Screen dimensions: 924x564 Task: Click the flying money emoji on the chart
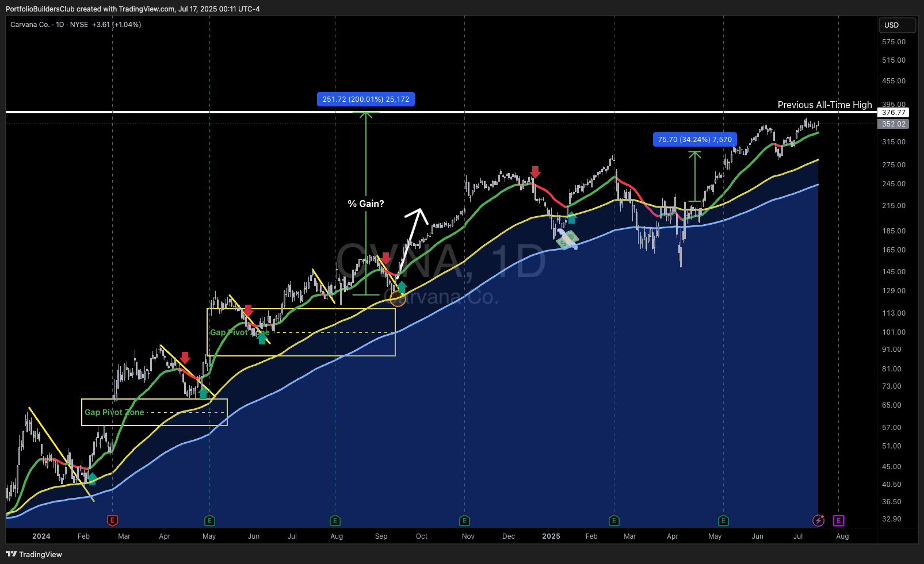pos(567,239)
